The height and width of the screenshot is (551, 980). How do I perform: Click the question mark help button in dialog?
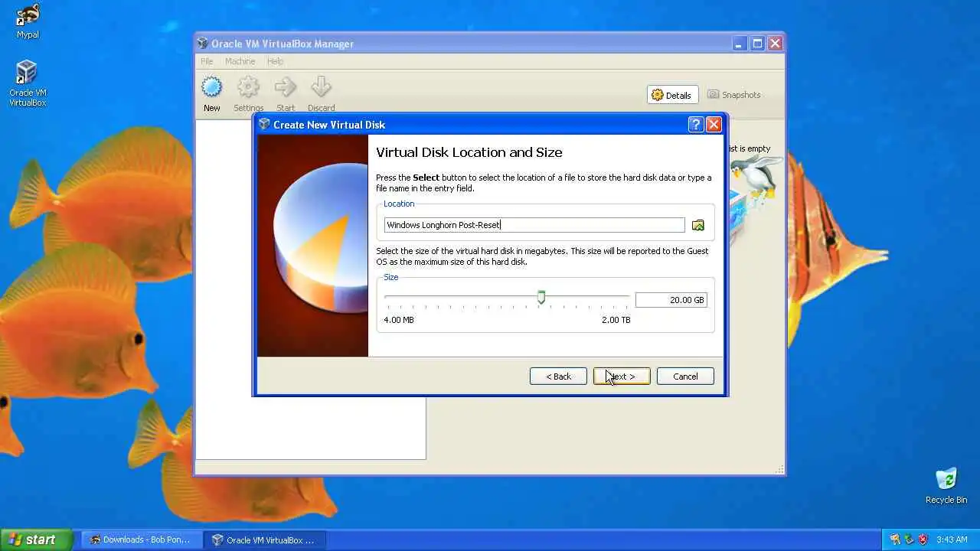[695, 125]
